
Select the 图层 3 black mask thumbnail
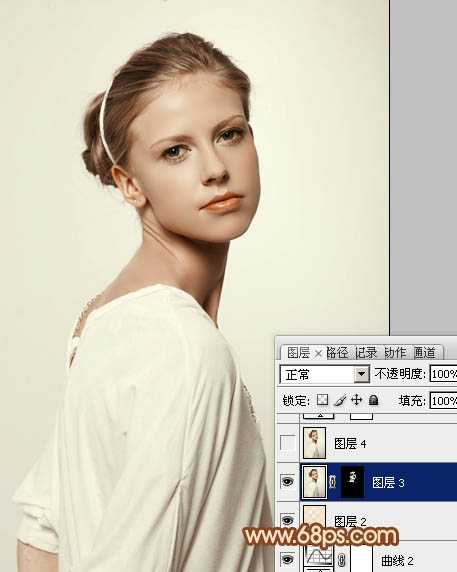(x=352, y=482)
